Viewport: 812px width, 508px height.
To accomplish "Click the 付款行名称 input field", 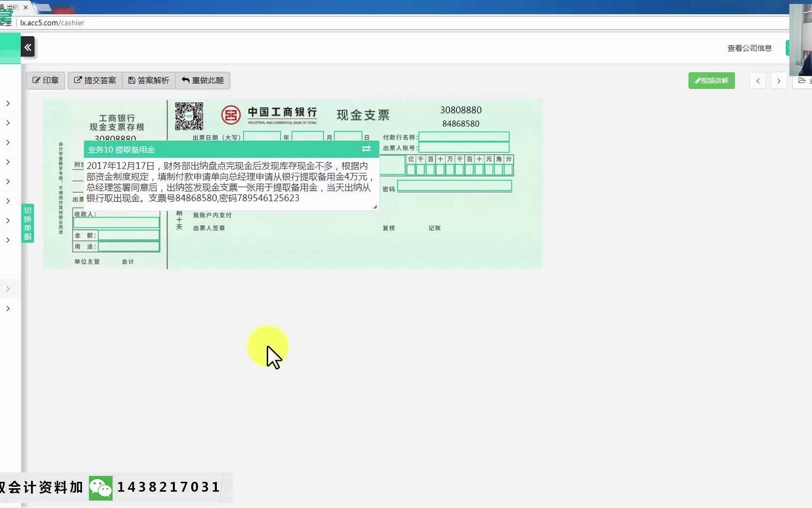I will 464,137.
